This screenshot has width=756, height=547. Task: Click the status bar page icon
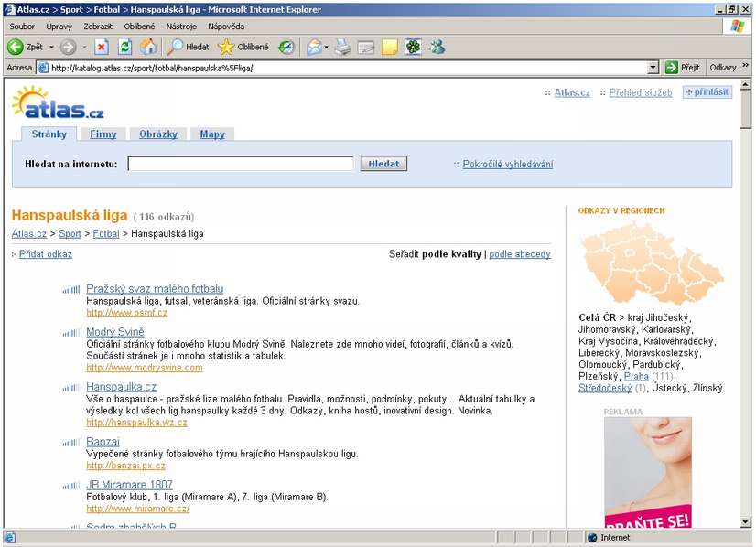10,537
